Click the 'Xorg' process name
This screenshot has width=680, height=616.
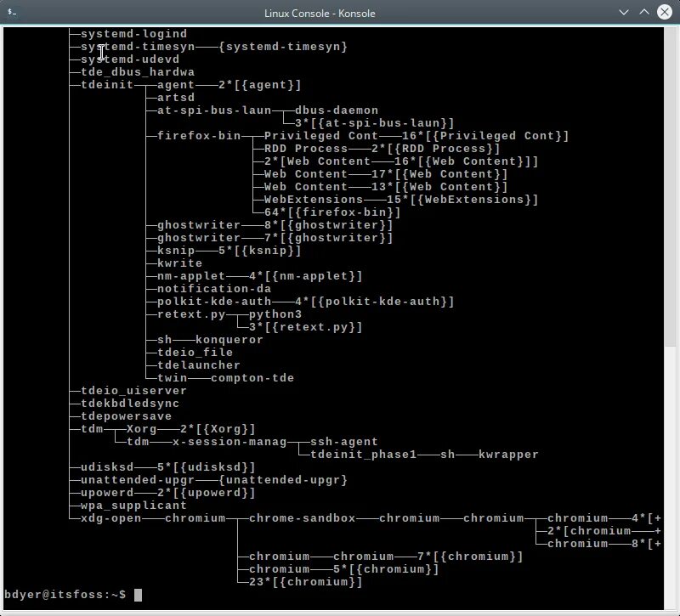point(141,429)
